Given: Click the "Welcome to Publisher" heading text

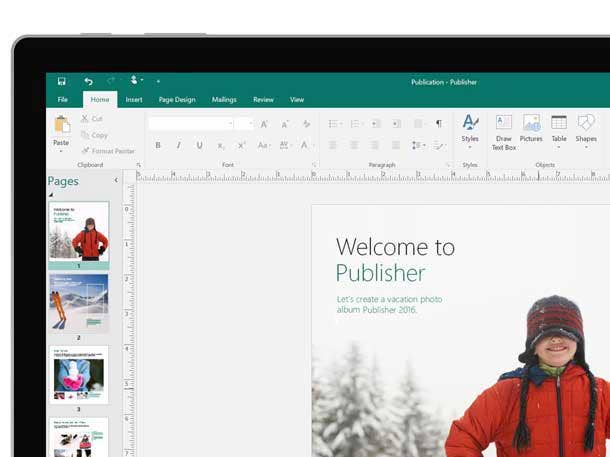Looking at the screenshot, I should pyautogui.click(x=394, y=260).
